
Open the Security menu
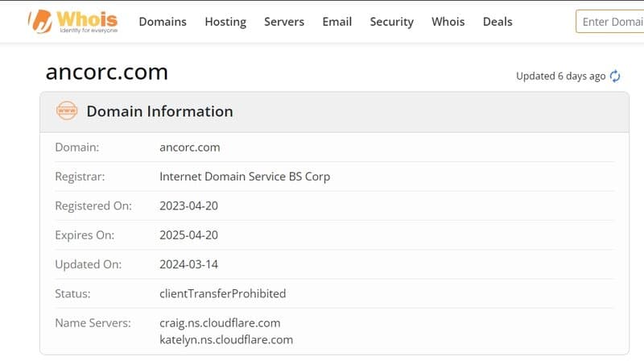click(x=392, y=22)
